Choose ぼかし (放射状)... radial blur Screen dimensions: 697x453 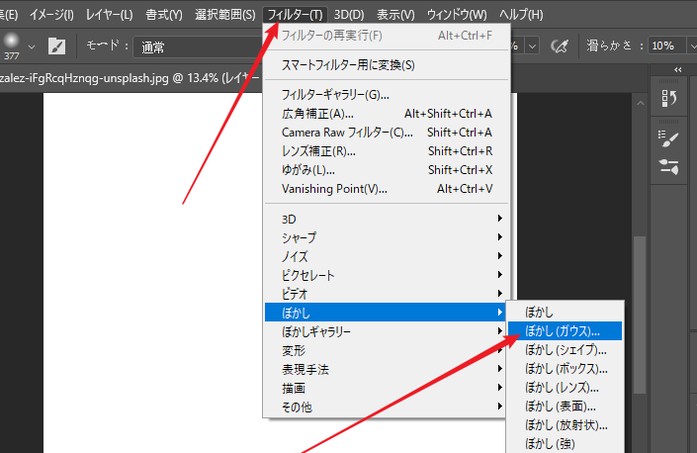click(565, 425)
